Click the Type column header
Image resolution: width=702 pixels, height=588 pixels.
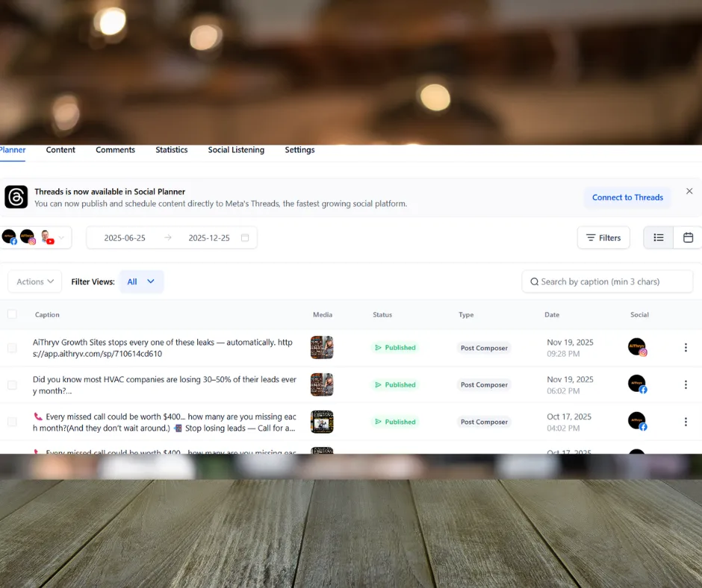(466, 315)
